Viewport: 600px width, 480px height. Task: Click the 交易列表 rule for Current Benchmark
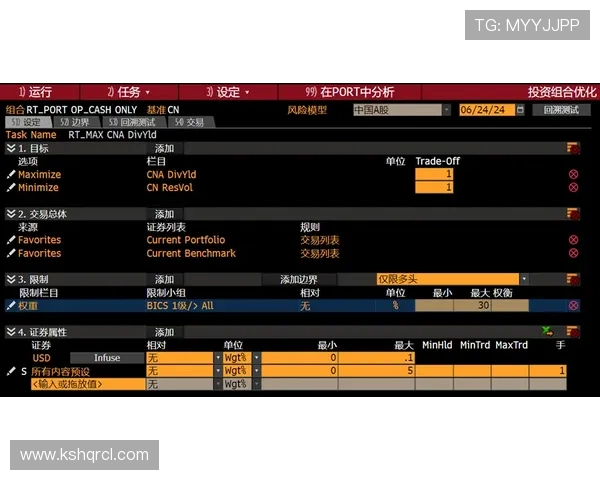320,253
